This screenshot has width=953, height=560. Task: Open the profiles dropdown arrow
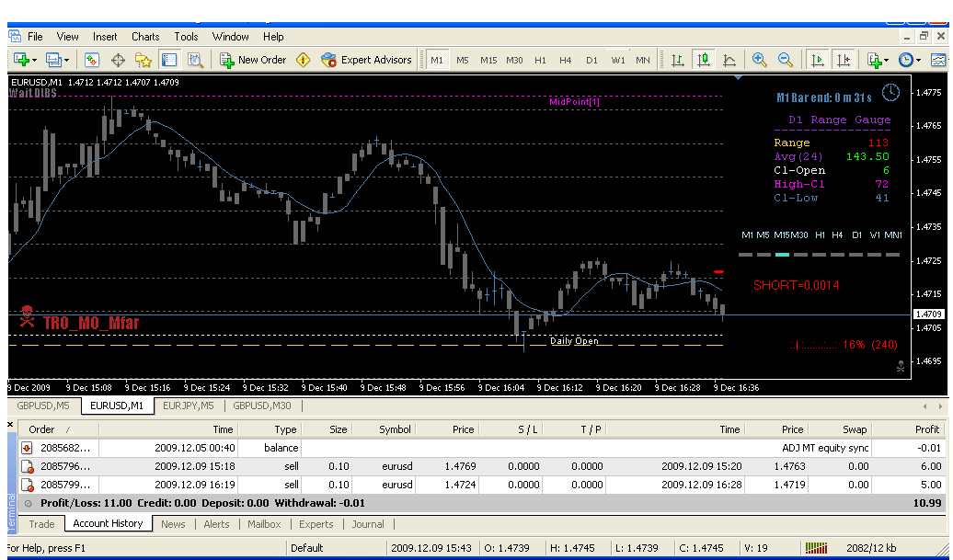tap(66, 61)
